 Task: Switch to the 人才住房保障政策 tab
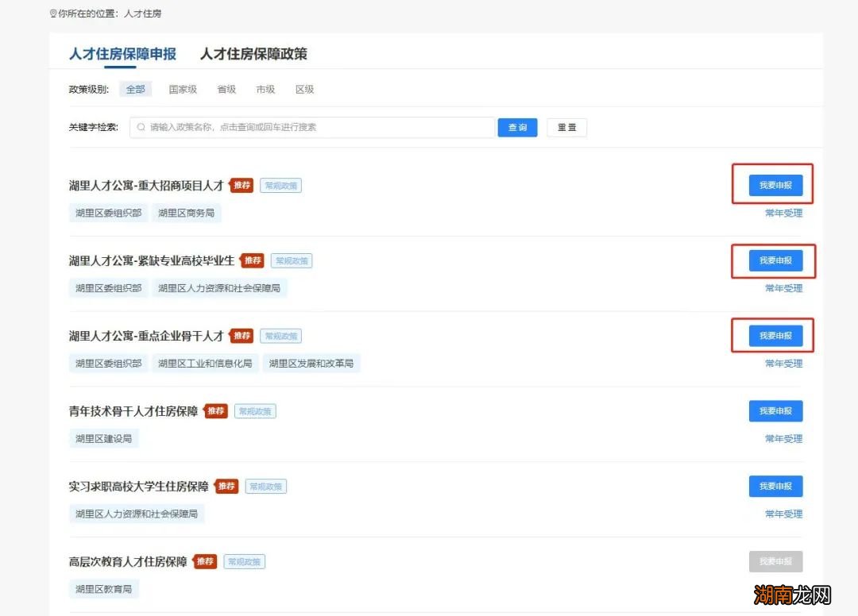(254, 55)
